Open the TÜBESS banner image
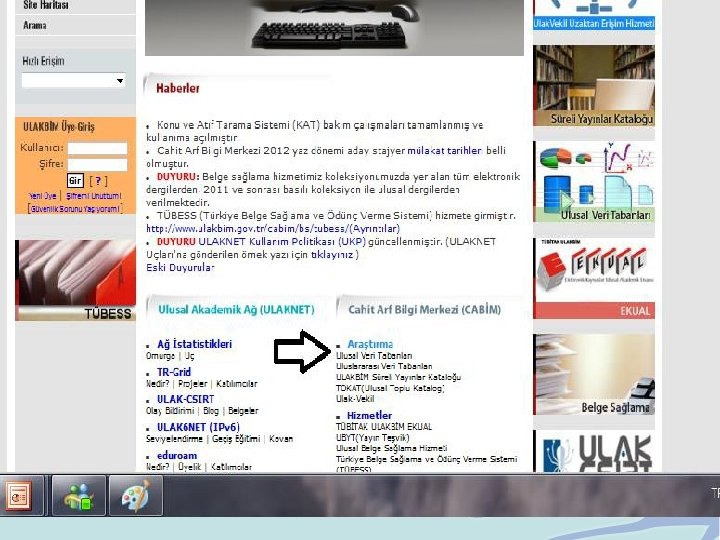720x540 pixels. pos(75,280)
